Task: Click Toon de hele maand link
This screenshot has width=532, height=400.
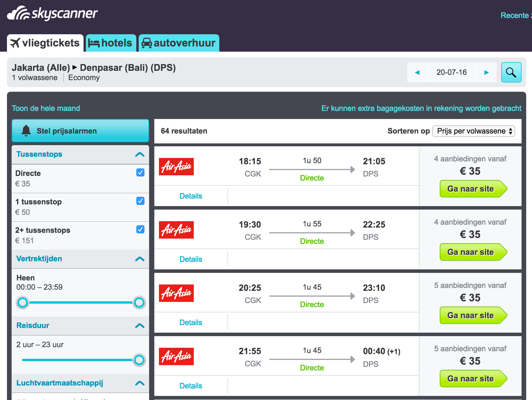Action: (46, 108)
